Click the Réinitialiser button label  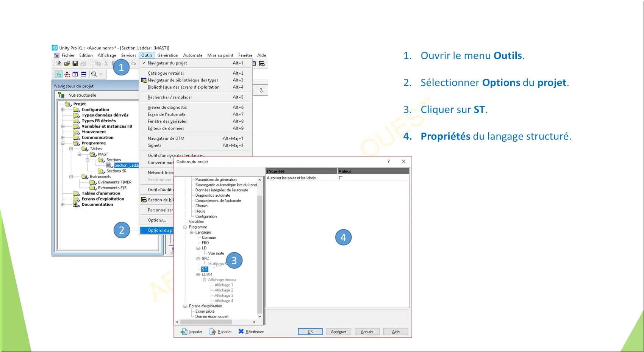[x=255, y=332]
